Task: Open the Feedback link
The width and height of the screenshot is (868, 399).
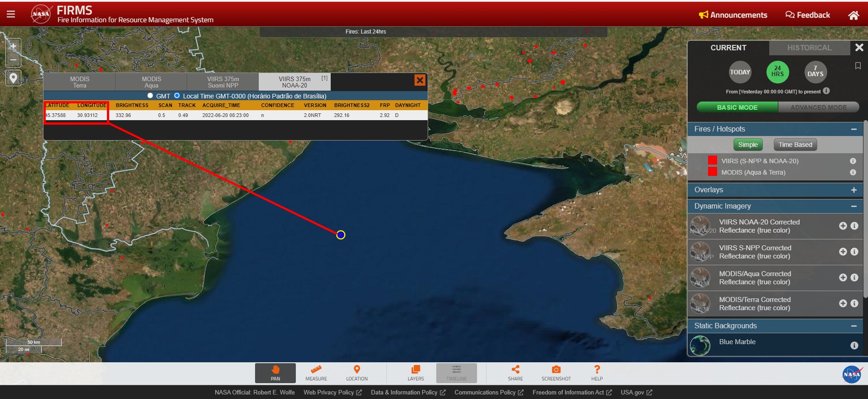Action: point(808,15)
